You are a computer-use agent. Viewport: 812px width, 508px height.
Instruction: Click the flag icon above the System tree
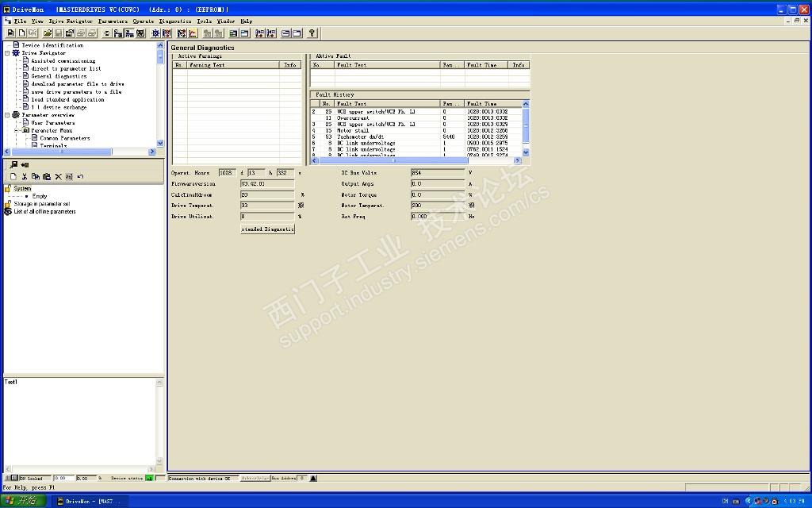click(13, 165)
